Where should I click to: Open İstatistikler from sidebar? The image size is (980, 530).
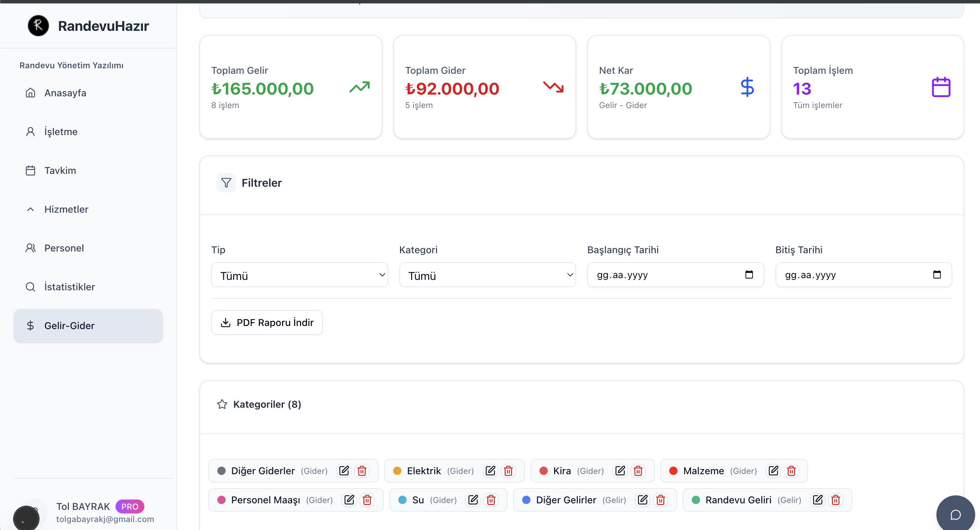[x=69, y=287]
